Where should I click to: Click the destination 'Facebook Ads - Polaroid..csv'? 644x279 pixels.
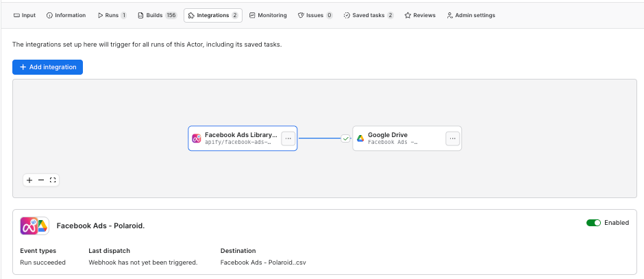(263, 262)
